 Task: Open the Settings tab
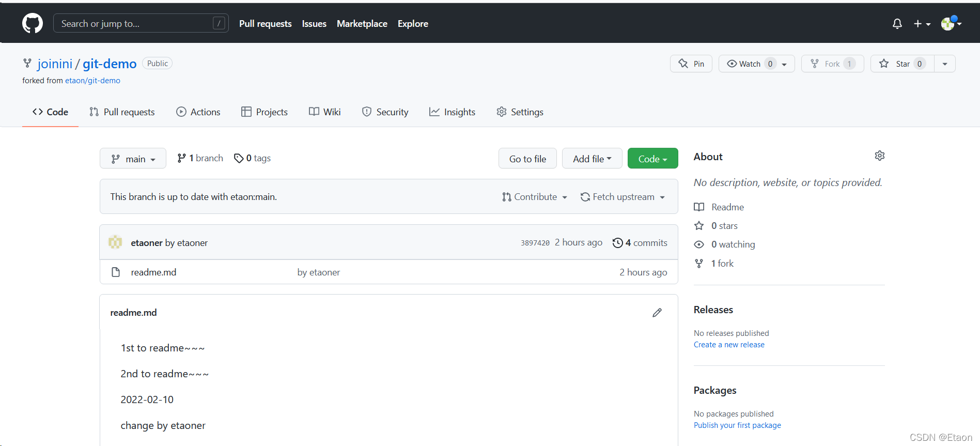tap(520, 112)
